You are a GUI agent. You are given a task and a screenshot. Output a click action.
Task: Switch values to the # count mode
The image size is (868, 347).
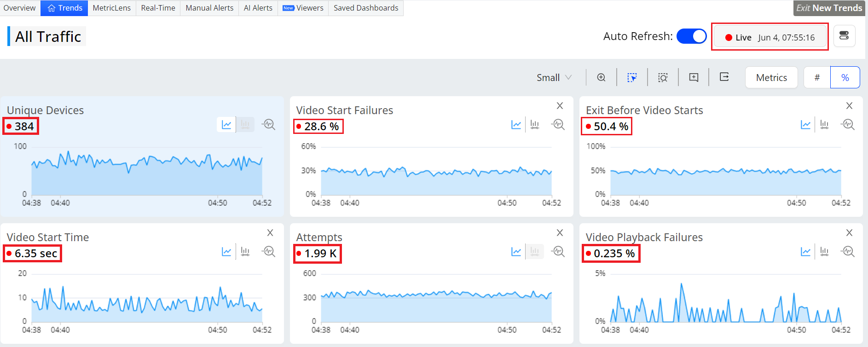click(817, 77)
